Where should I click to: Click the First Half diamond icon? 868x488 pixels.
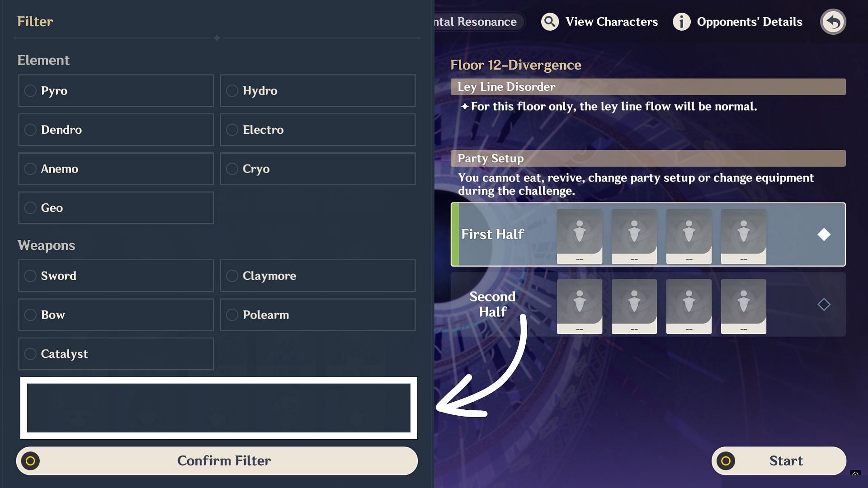pyautogui.click(x=824, y=234)
